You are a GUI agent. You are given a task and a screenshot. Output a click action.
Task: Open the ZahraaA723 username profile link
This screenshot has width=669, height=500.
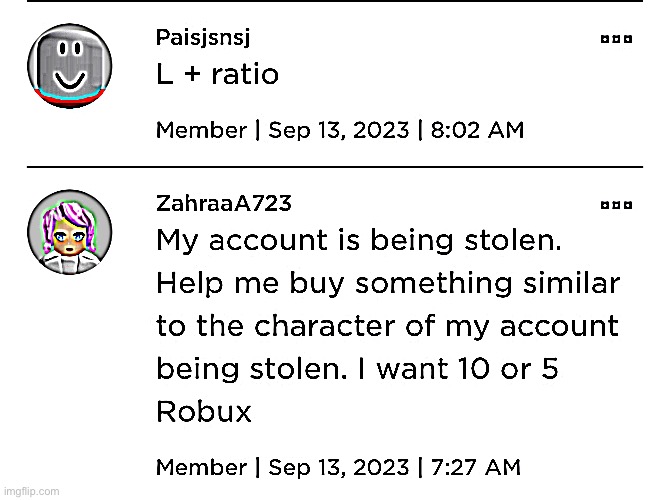[224, 204]
